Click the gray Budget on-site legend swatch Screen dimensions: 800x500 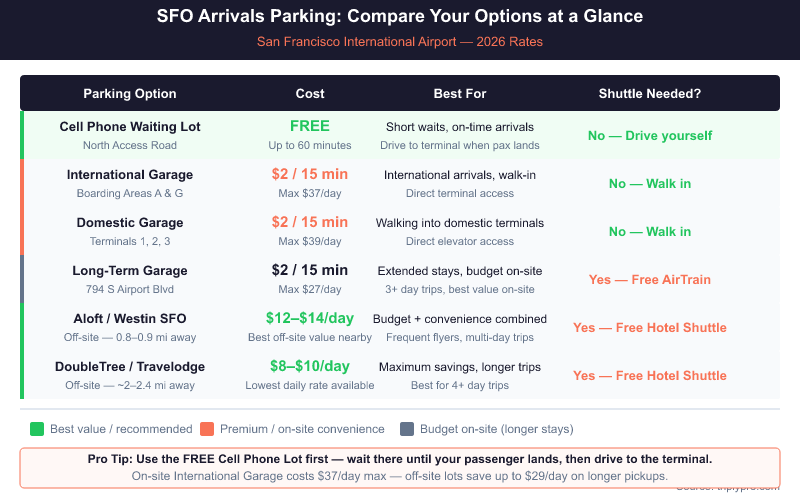coord(407,429)
